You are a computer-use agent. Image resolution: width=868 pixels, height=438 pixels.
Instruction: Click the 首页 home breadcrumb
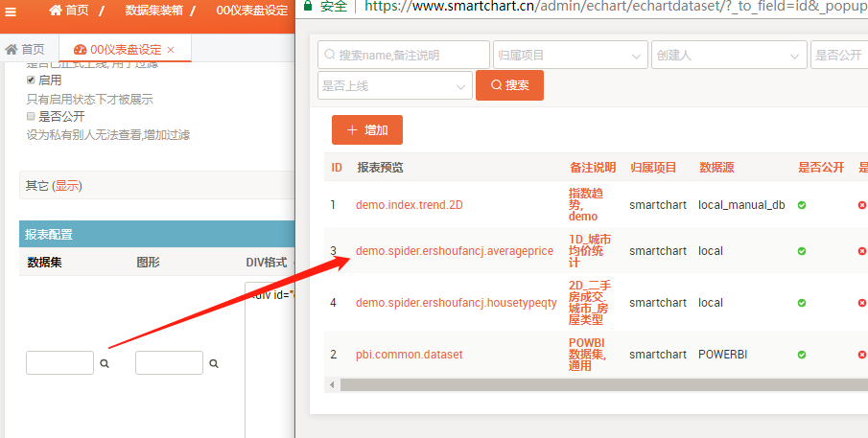(x=69, y=10)
